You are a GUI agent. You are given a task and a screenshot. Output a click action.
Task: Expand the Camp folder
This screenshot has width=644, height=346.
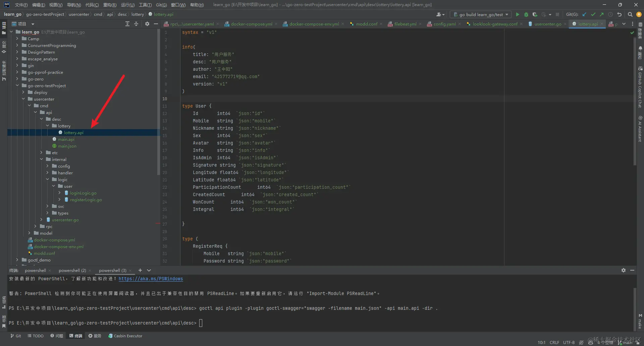coord(17,39)
